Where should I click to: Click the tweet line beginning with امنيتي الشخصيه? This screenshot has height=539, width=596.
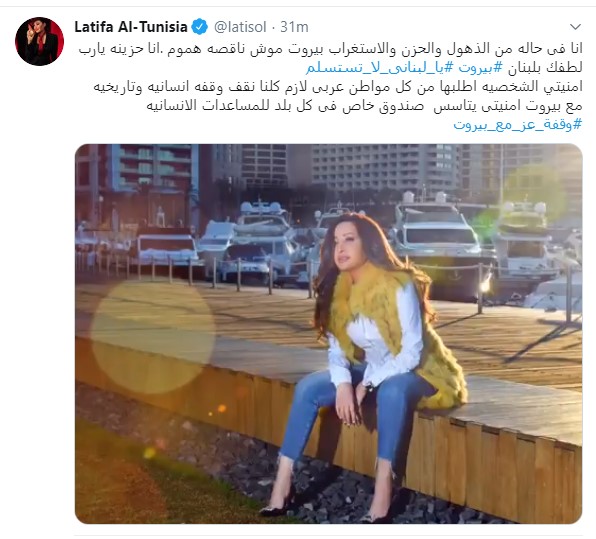338,87
